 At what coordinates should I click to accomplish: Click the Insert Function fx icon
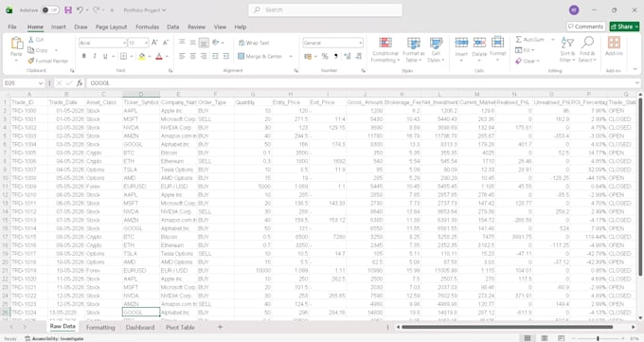pos(80,83)
